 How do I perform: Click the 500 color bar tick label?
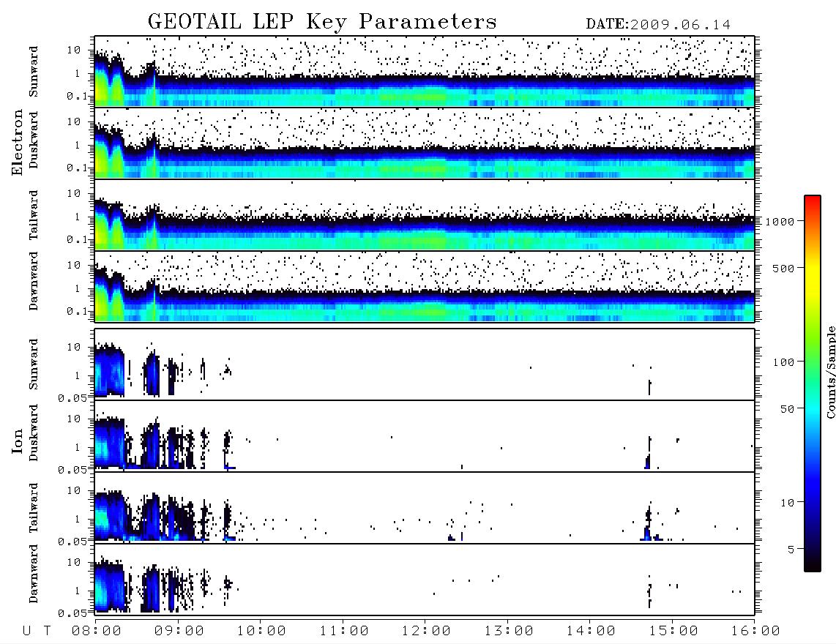tap(784, 268)
